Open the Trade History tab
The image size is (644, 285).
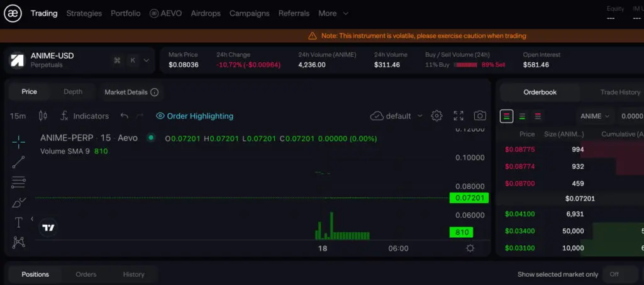619,92
